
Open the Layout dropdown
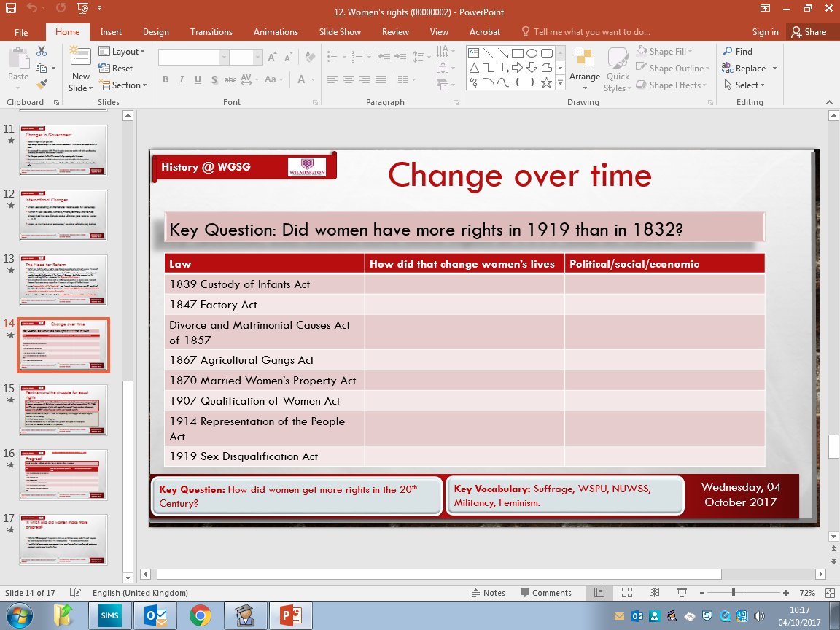(122, 52)
